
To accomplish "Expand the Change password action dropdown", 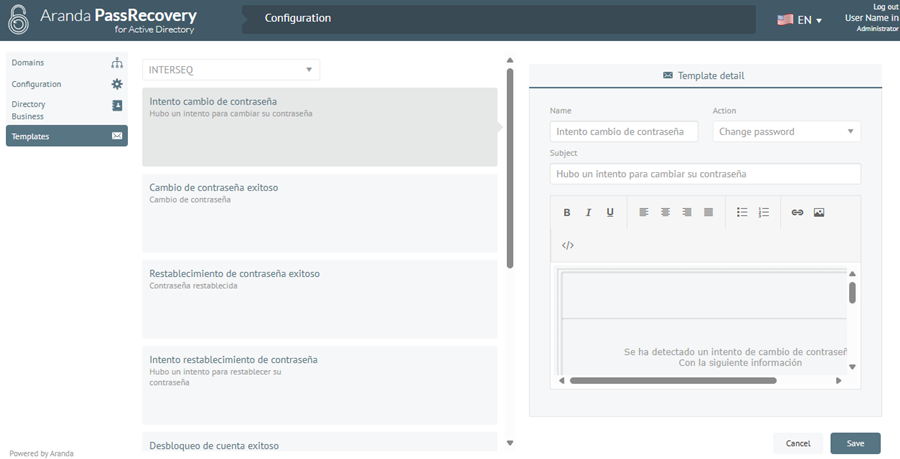I will coord(786,131).
